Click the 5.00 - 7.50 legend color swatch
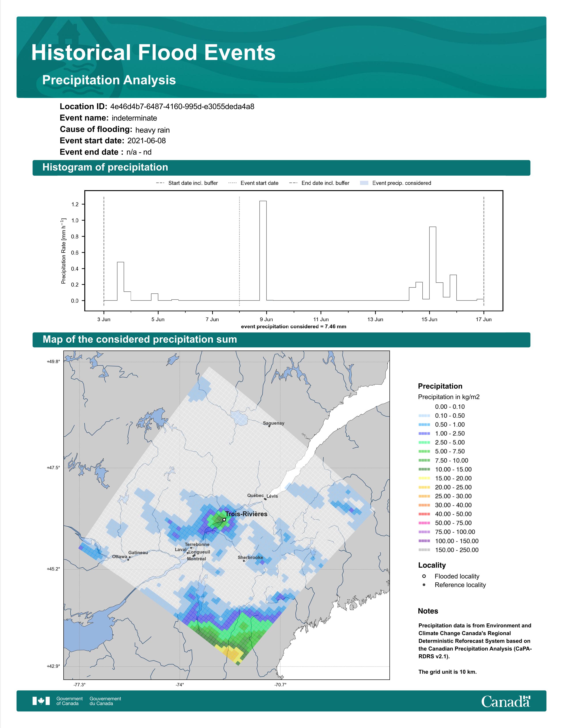 click(424, 451)
